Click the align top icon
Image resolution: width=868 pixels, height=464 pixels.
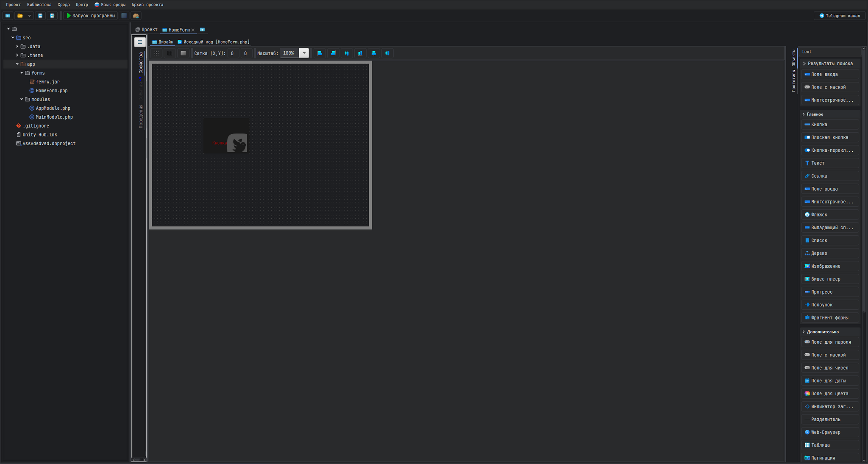tap(347, 53)
